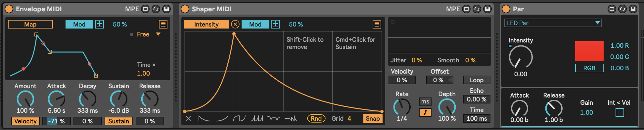Click the Rnd randomize button
Screen dimensions: 644x130
(x=316, y=118)
